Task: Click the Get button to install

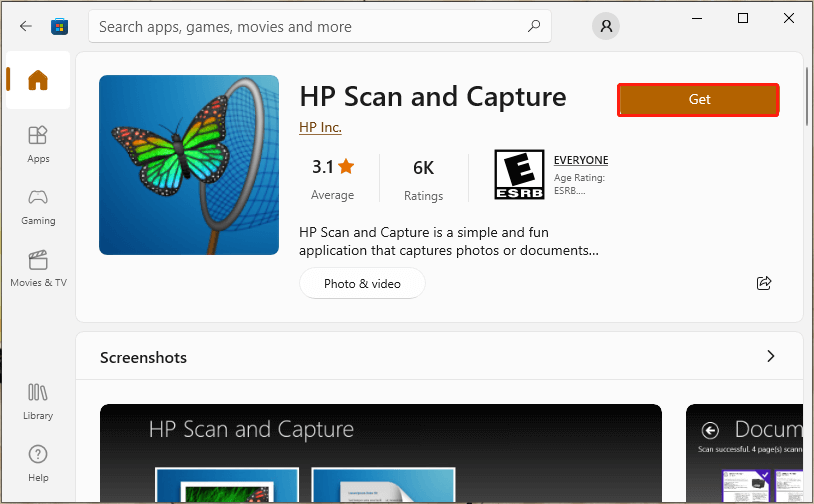Action: pyautogui.click(x=698, y=100)
